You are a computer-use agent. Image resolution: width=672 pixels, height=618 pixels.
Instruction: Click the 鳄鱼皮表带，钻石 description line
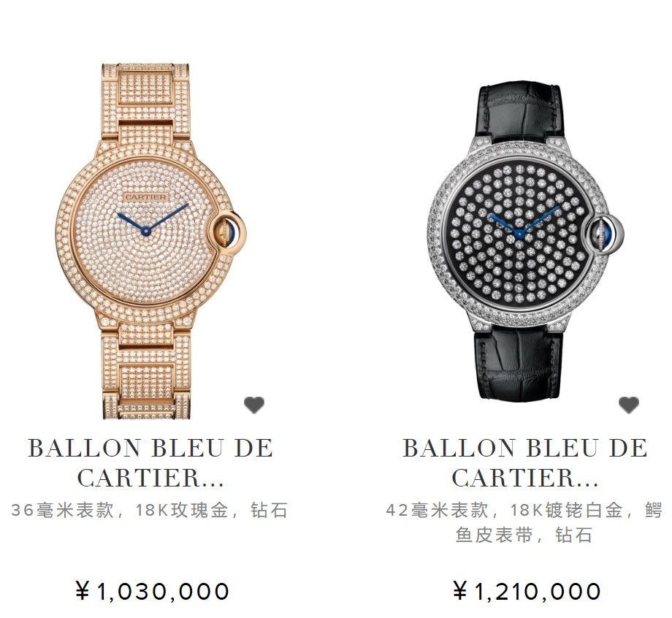[524, 535]
